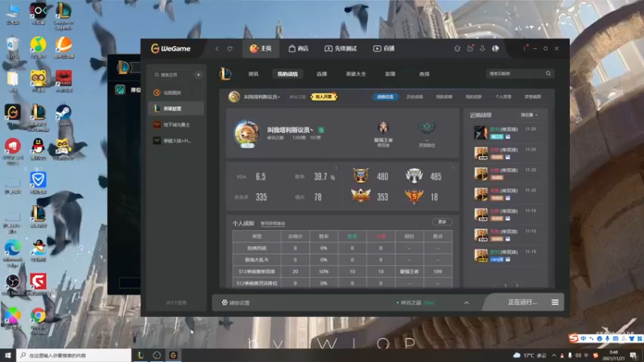Click the WeGame logo
This screenshot has width=644, height=362.
click(x=171, y=48)
